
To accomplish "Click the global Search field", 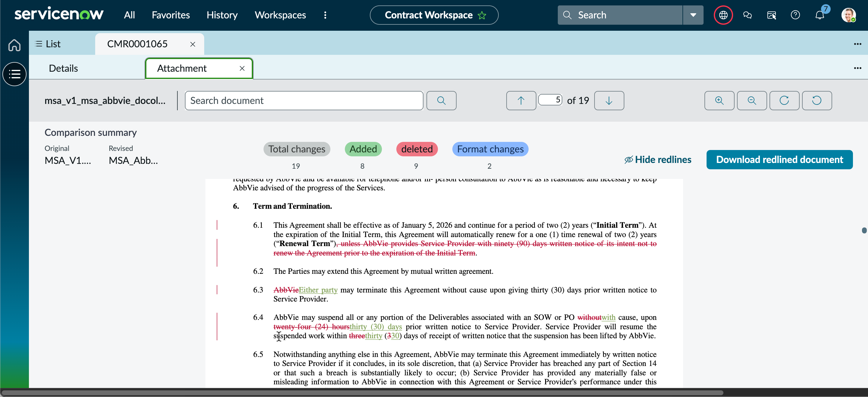I will [x=620, y=15].
